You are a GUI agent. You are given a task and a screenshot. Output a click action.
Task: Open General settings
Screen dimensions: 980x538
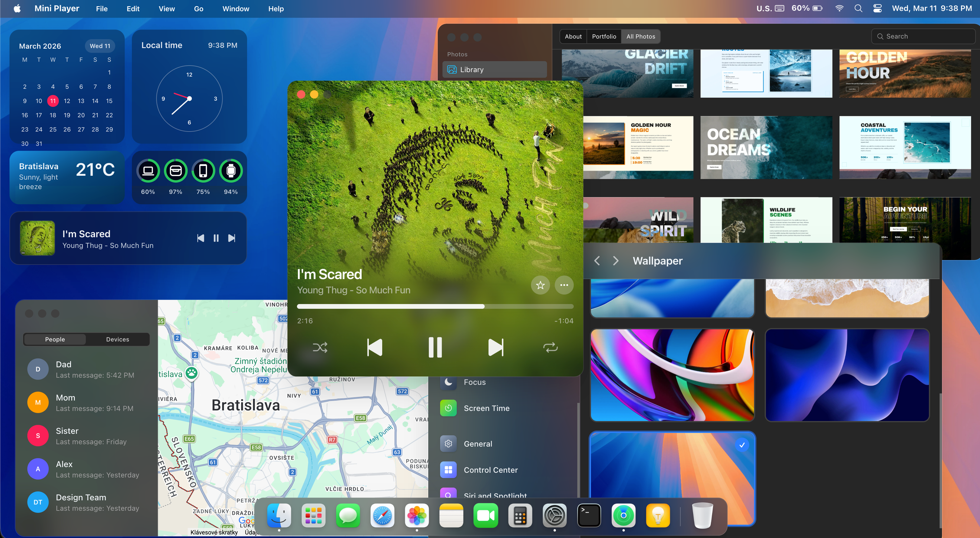pos(504,444)
